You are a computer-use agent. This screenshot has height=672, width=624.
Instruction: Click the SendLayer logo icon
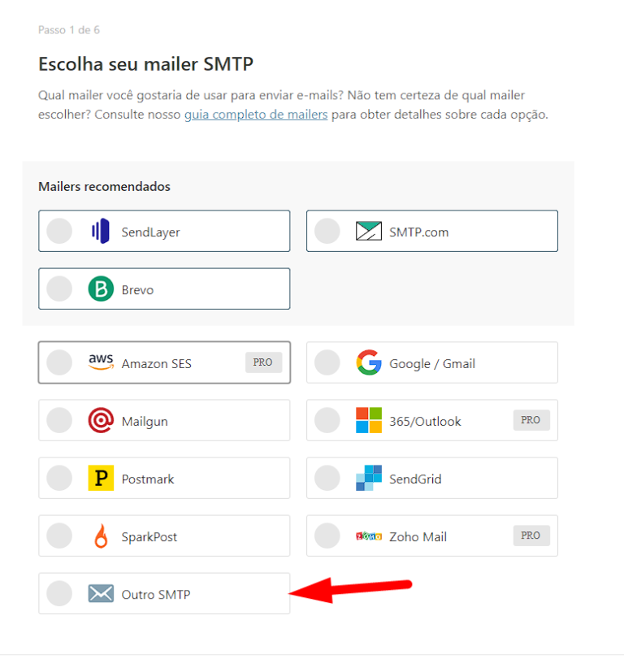point(101,232)
